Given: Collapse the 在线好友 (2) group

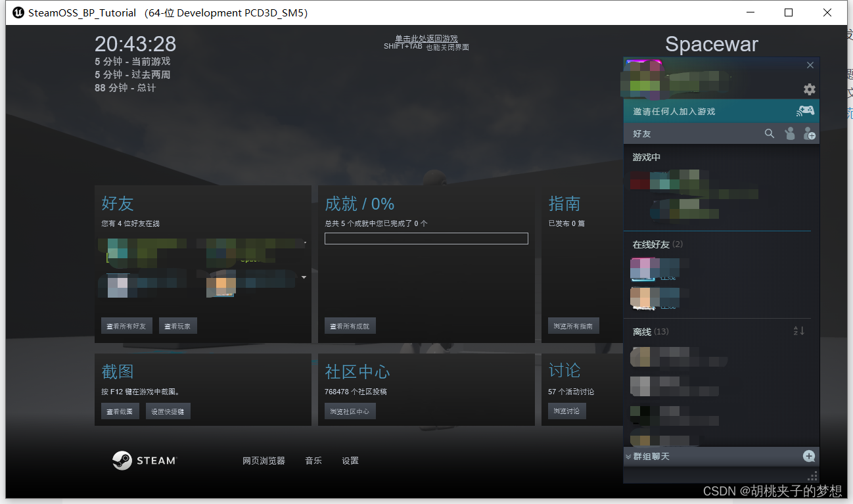Looking at the screenshot, I should 658,244.
